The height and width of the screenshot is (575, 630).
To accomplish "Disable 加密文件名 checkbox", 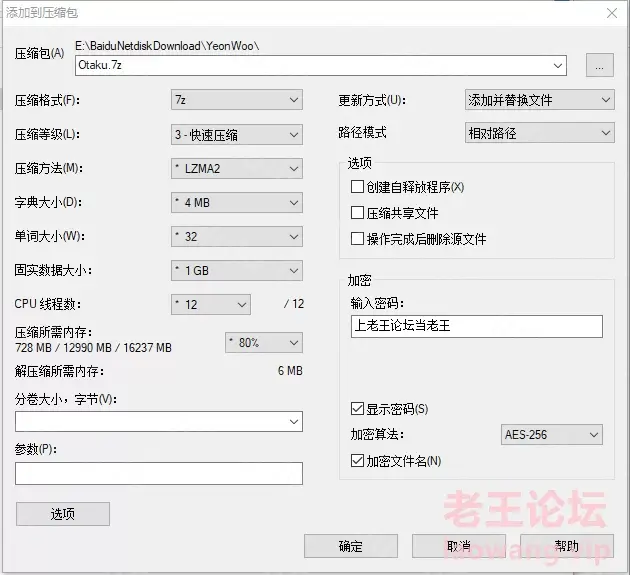I will [357, 460].
